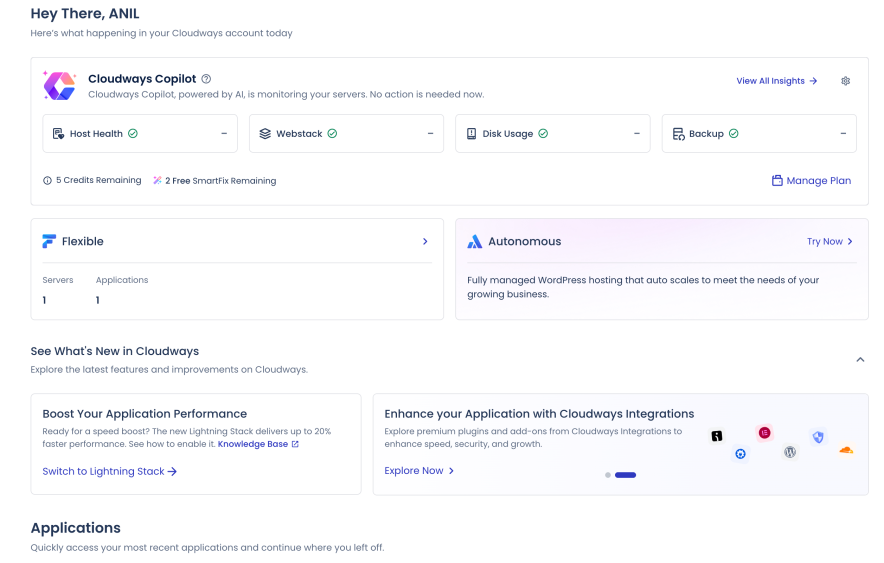This screenshot has width=884, height=563.
Task: Click 2 Free SmartFix Remaining text
Action: pos(220,181)
